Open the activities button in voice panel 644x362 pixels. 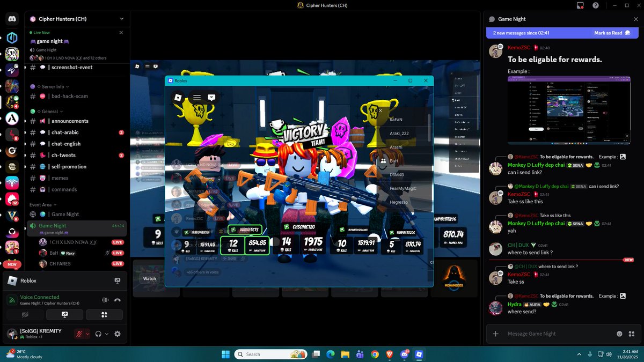click(x=104, y=315)
